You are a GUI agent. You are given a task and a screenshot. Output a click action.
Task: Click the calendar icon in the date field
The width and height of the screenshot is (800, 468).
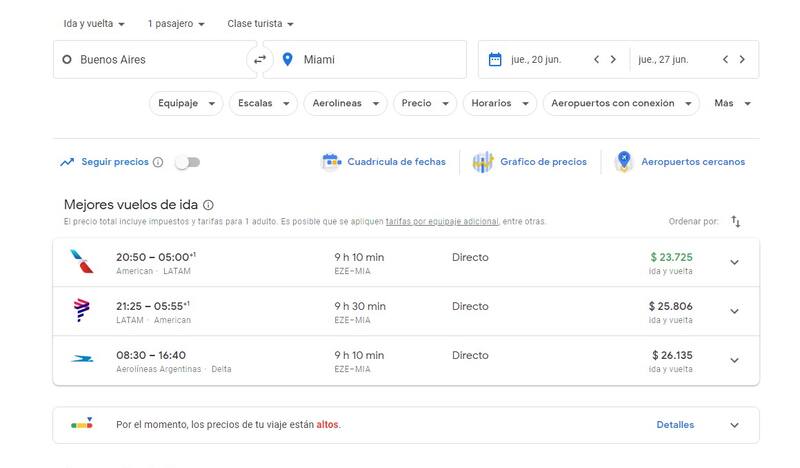[x=494, y=60]
